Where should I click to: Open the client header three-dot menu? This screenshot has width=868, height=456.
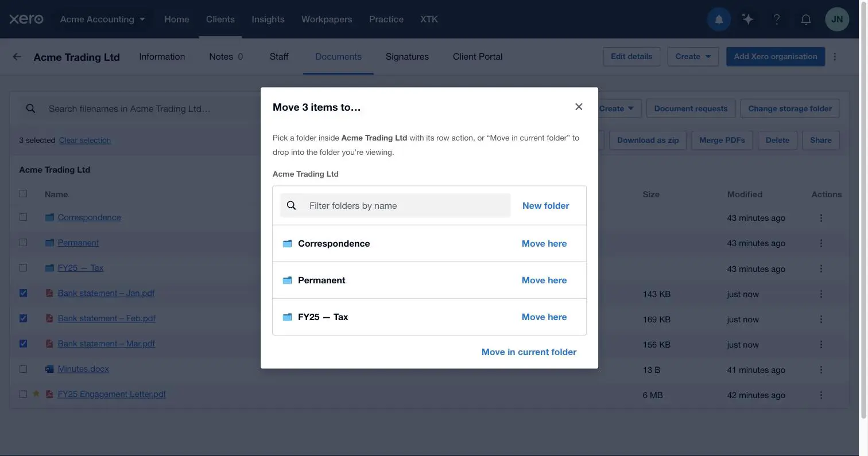(835, 56)
